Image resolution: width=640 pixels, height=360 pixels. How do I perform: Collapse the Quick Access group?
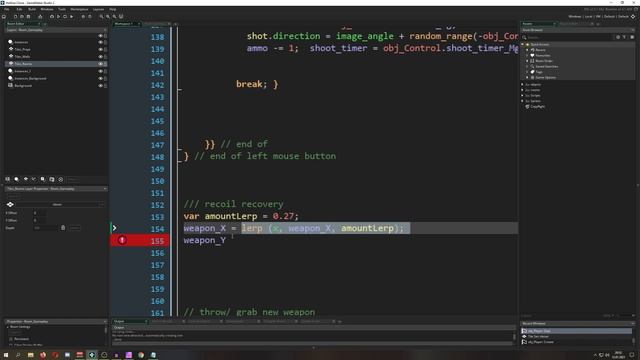(x=523, y=44)
